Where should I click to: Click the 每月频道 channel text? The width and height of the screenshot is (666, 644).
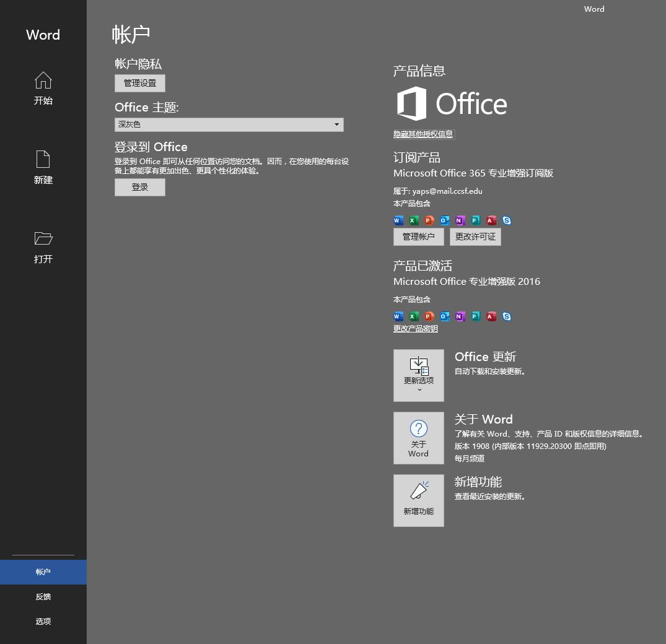tap(470, 458)
